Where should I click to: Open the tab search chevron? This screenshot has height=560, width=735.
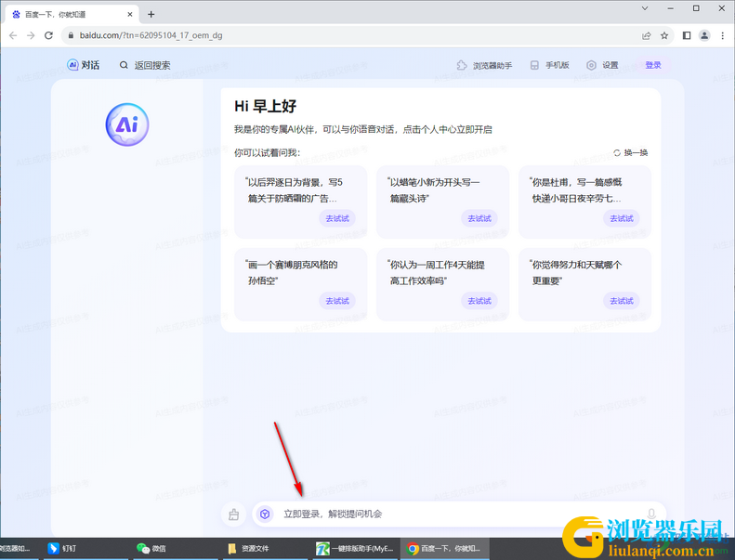pyautogui.click(x=645, y=8)
